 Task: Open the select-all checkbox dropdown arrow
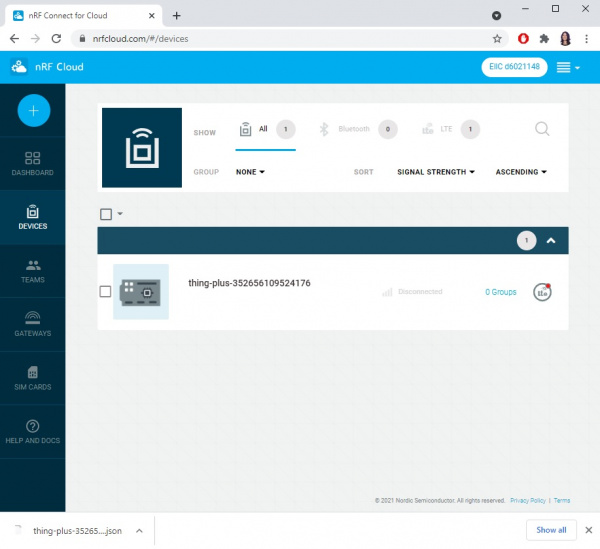click(120, 213)
